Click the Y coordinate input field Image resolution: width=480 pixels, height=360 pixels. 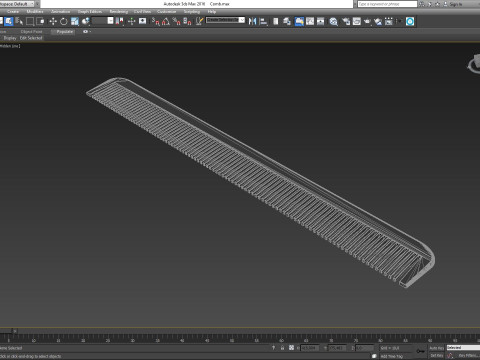tap(337, 348)
